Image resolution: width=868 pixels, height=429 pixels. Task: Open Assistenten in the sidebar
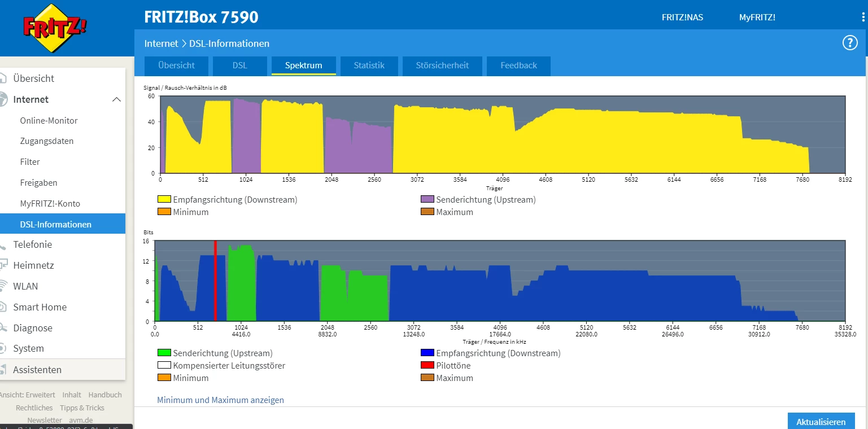click(x=37, y=370)
